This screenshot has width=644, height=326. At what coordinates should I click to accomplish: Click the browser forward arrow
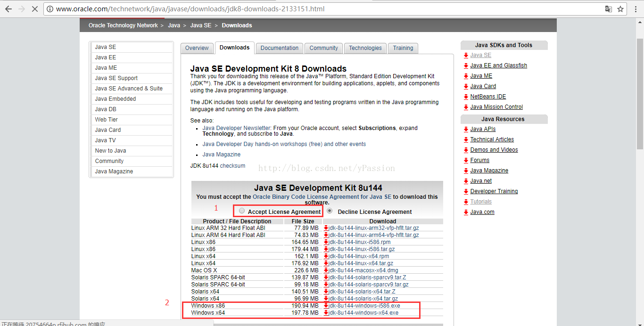22,9
